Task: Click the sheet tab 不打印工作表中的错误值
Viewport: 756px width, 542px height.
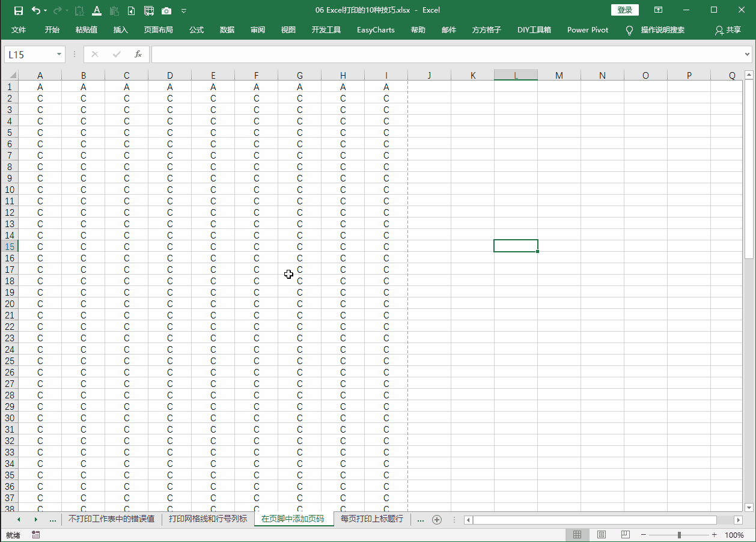Action: pos(112,519)
